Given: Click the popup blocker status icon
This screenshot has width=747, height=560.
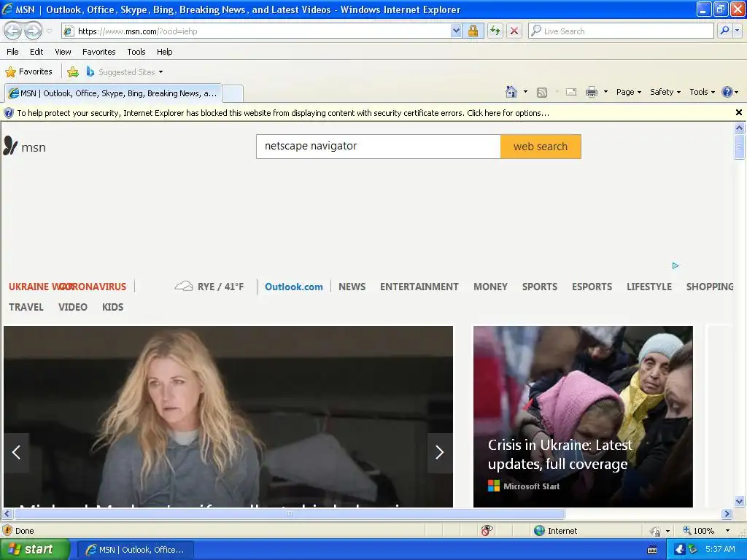Looking at the screenshot, I should [487, 531].
